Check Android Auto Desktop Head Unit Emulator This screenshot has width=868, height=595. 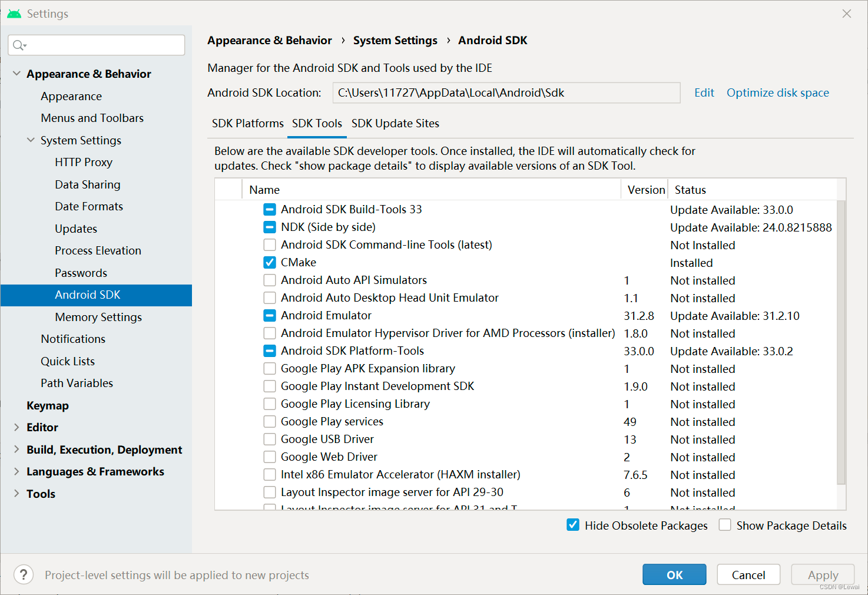pos(270,297)
